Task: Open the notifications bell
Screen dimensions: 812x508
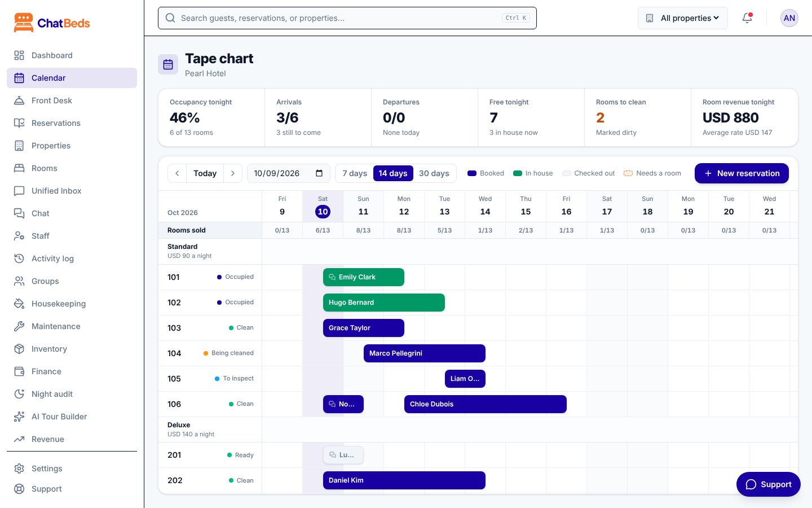Action: 747,18
